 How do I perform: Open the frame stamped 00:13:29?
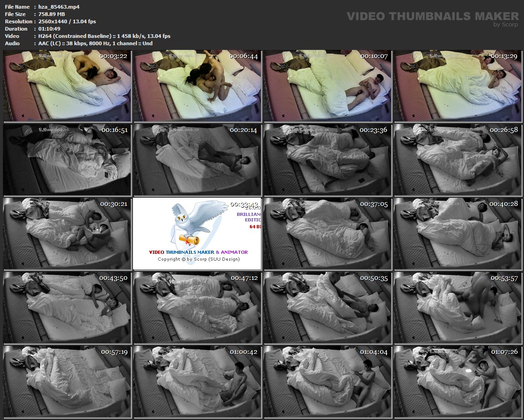tap(458, 86)
